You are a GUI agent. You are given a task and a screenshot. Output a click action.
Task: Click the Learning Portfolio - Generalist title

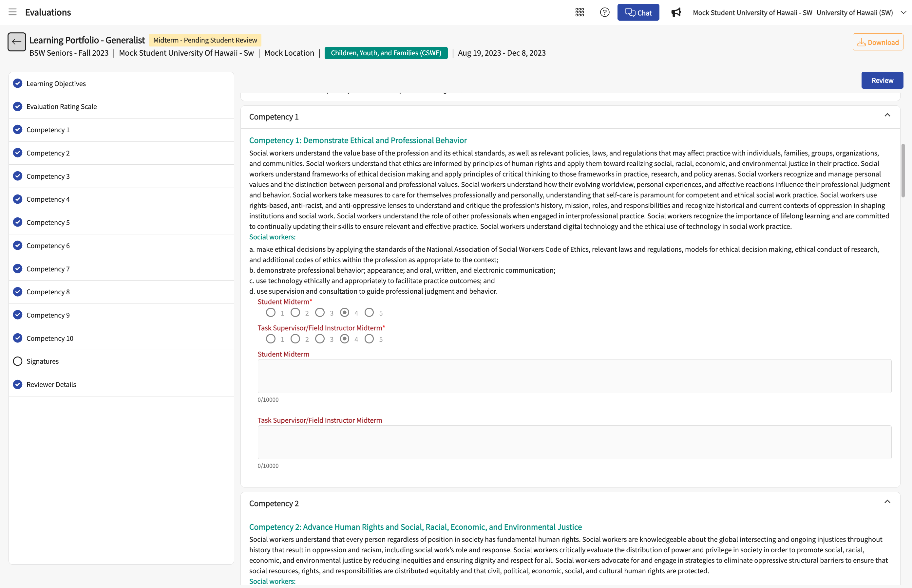pos(87,40)
